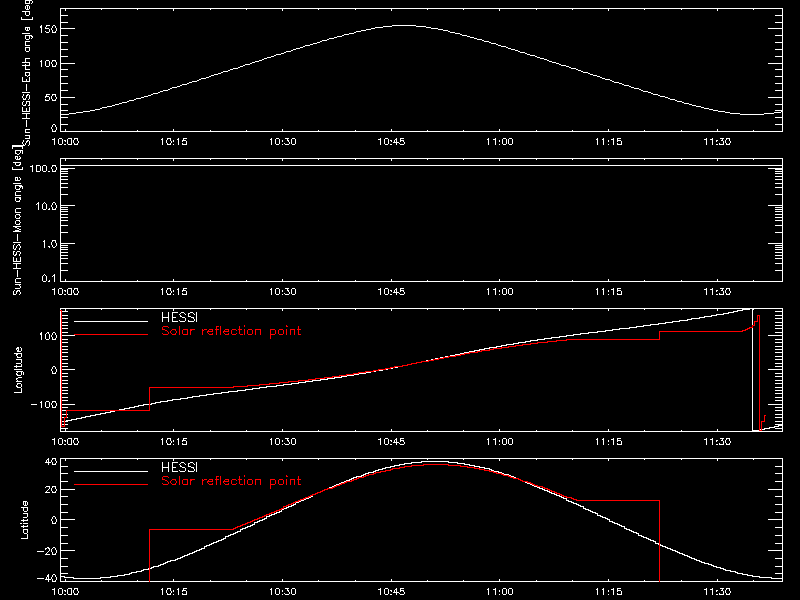This screenshot has height=600, width=800.
Task: Click the -20 tick on Latitude axis
Action: [x=47, y=551]
